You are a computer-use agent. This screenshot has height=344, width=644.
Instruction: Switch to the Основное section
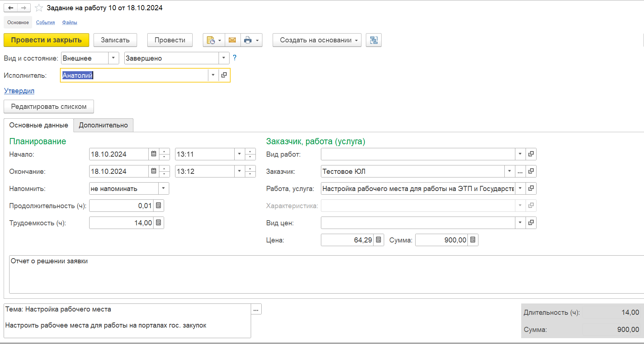click(18, 22)
